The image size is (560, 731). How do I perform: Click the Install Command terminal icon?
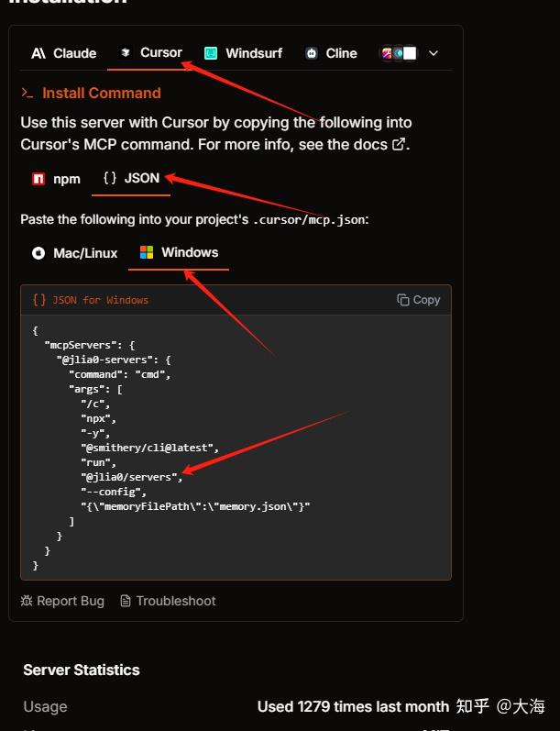[27, 93]
